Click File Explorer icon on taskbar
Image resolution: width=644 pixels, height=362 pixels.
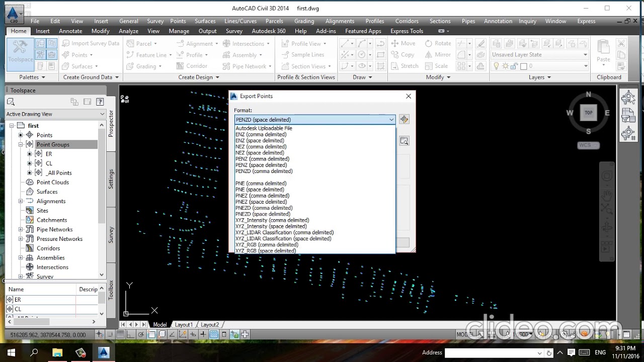click(57, 352)
